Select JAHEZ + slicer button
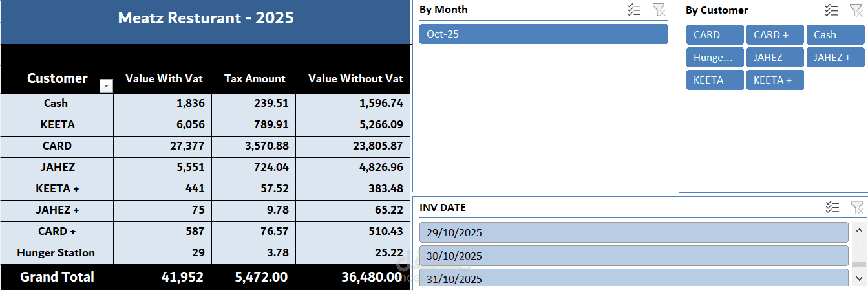Screen dimensions: 868x290 click(835, 58)
